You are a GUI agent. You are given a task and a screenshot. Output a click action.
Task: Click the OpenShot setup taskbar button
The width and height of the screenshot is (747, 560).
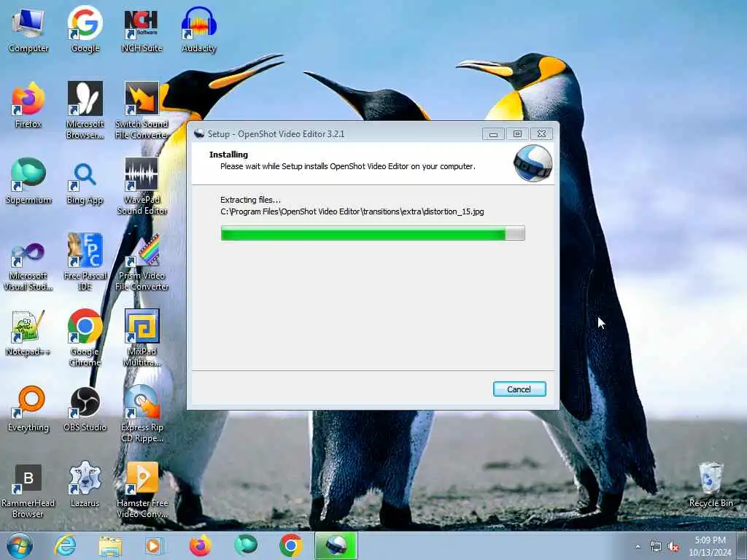tap(336, 545)
